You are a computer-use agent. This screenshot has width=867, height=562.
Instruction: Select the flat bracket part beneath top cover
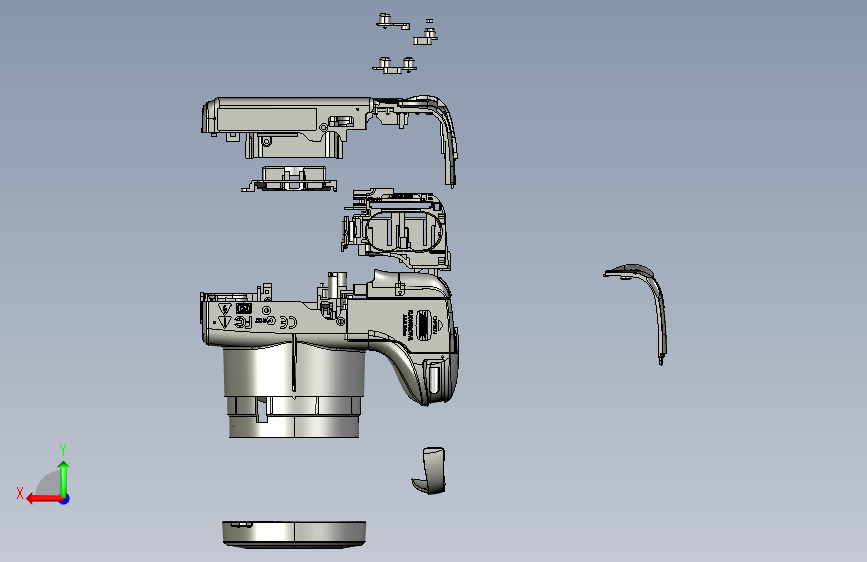[289, 179]
